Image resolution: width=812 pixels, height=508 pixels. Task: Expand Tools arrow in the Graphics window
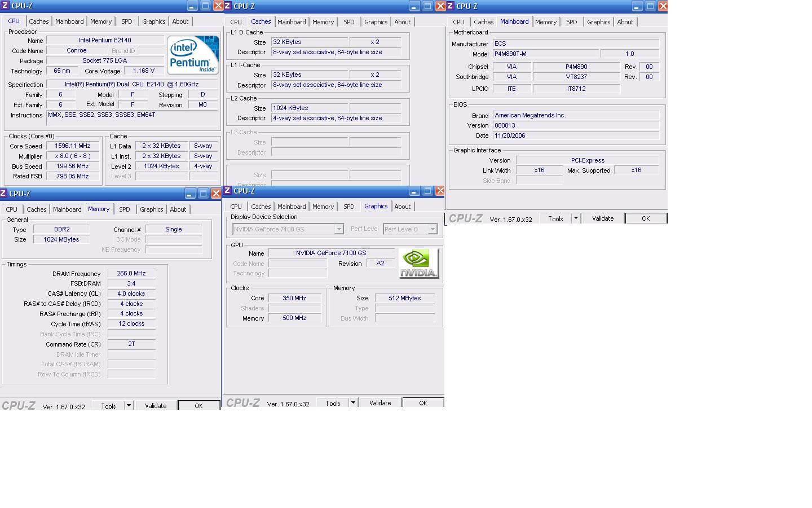353,402
